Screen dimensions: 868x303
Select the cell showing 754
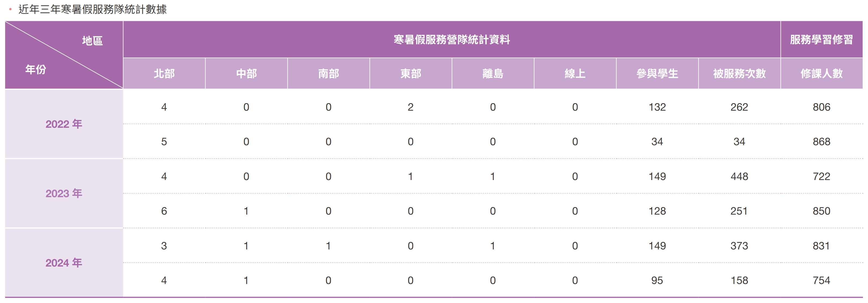pyautogui.click(x=821, y=280)
